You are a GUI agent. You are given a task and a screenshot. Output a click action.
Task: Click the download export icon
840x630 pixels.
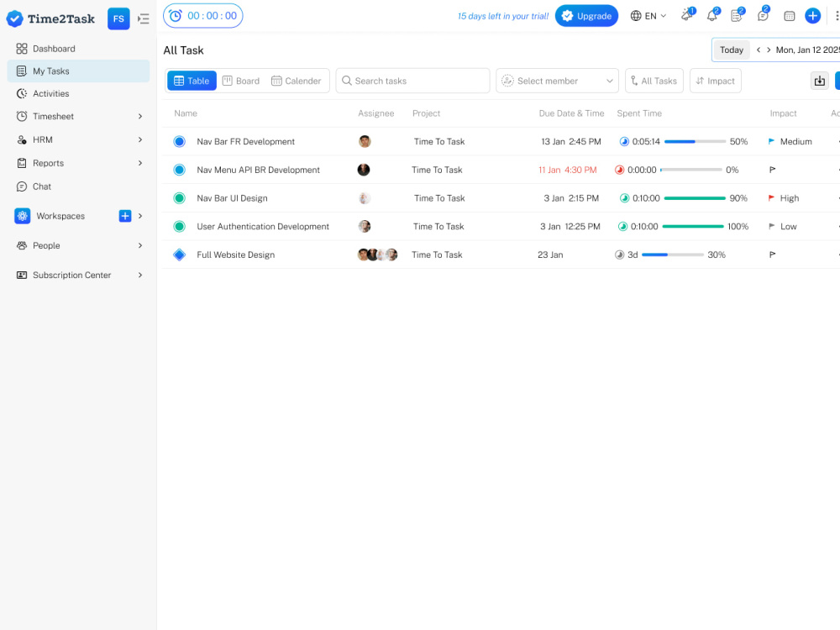click(x=820, y=81)
